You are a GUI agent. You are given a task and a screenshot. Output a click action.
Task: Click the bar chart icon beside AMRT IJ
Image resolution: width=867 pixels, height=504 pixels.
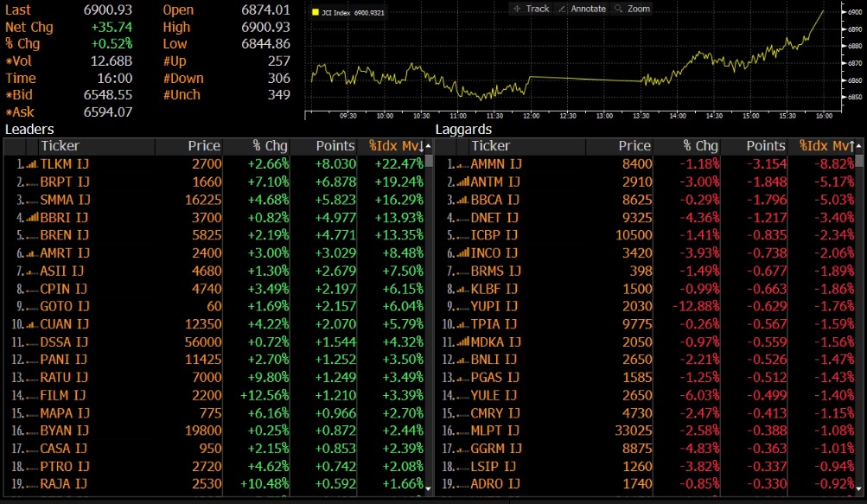coord(32,253)
